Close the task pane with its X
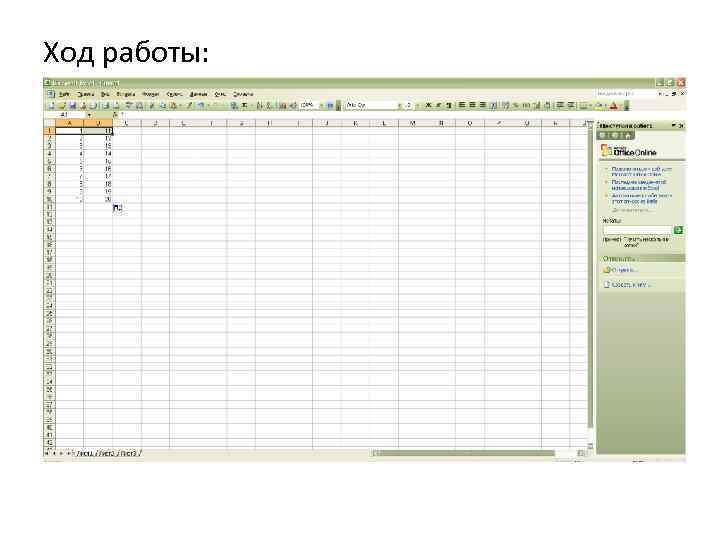Screen dimensions: 720x540 pos(681,125)
